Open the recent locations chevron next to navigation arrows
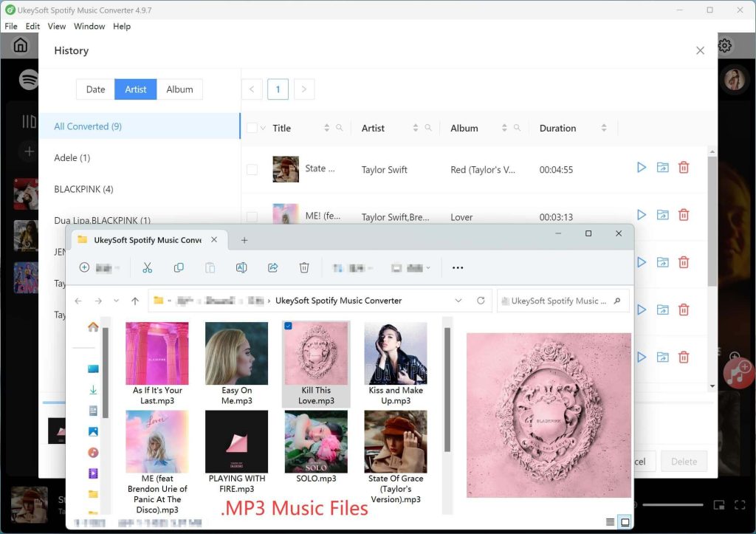This screenshot has width=756, height=534. point(116,301)
